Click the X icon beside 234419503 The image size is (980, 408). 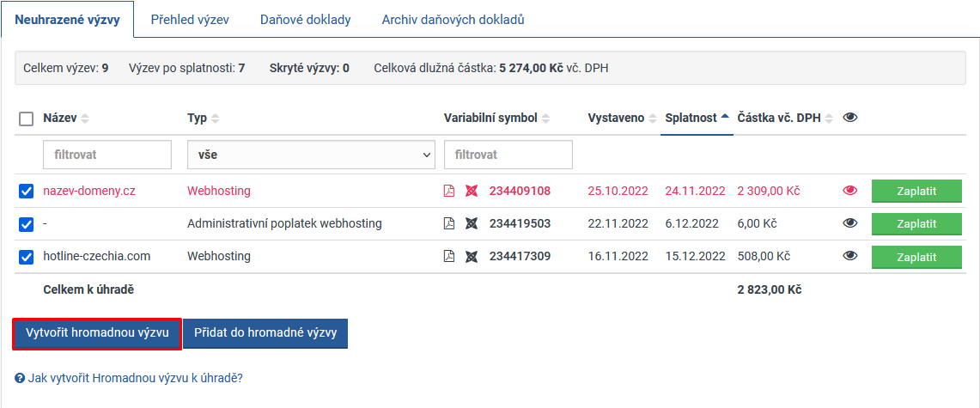point(471,223)
